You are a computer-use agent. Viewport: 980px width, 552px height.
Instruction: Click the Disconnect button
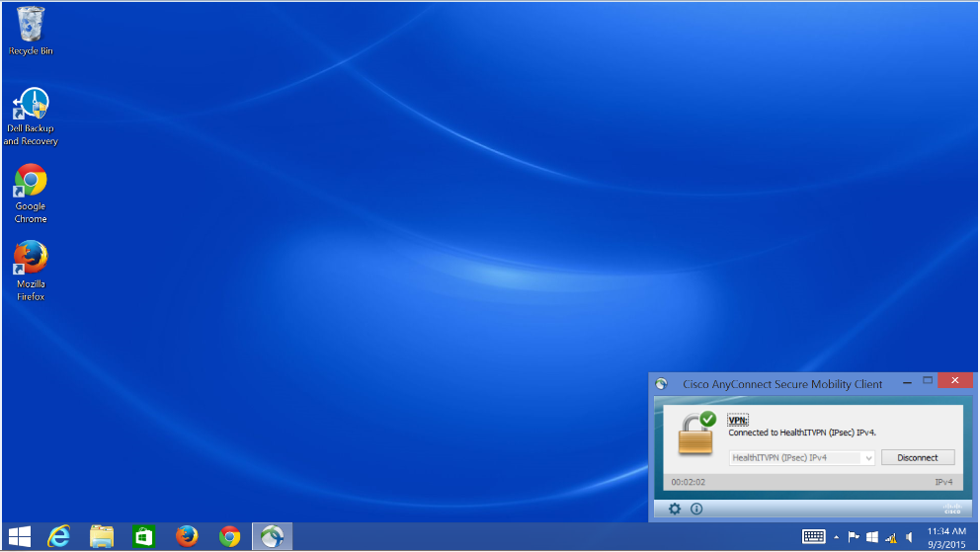(x=918, y=458)
